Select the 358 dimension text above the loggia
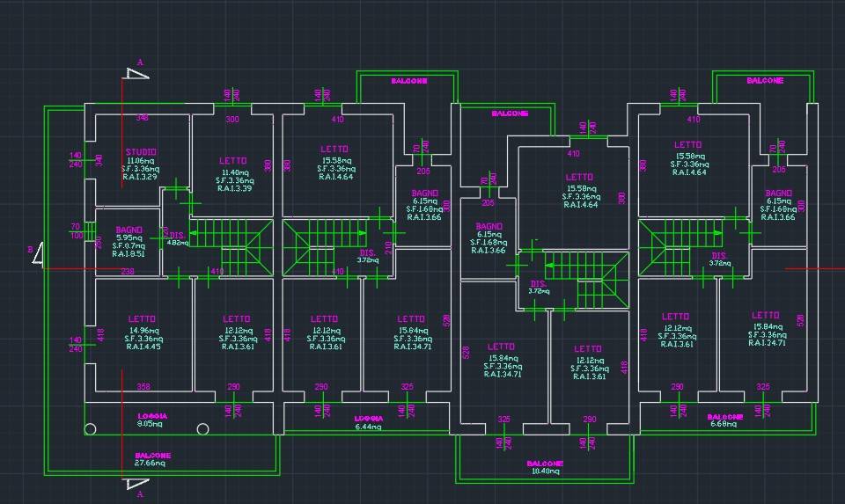This screenshot has height=504, width=845. point(143,386)
